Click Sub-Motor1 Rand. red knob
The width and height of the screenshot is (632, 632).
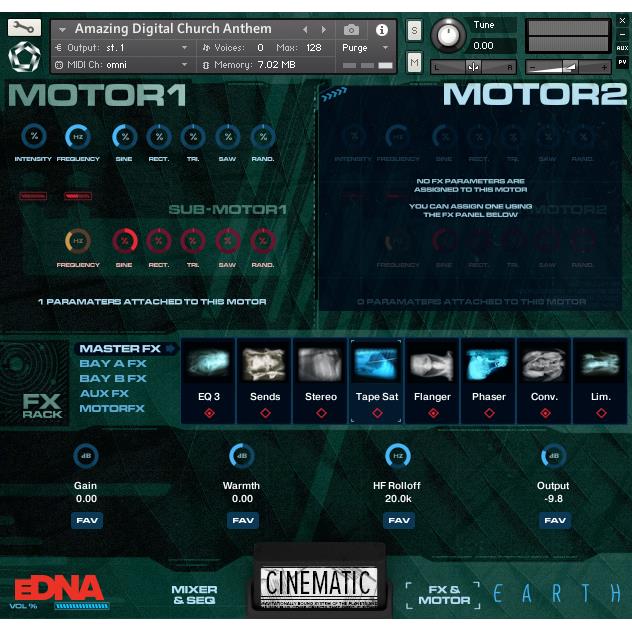tap(263, 241)
